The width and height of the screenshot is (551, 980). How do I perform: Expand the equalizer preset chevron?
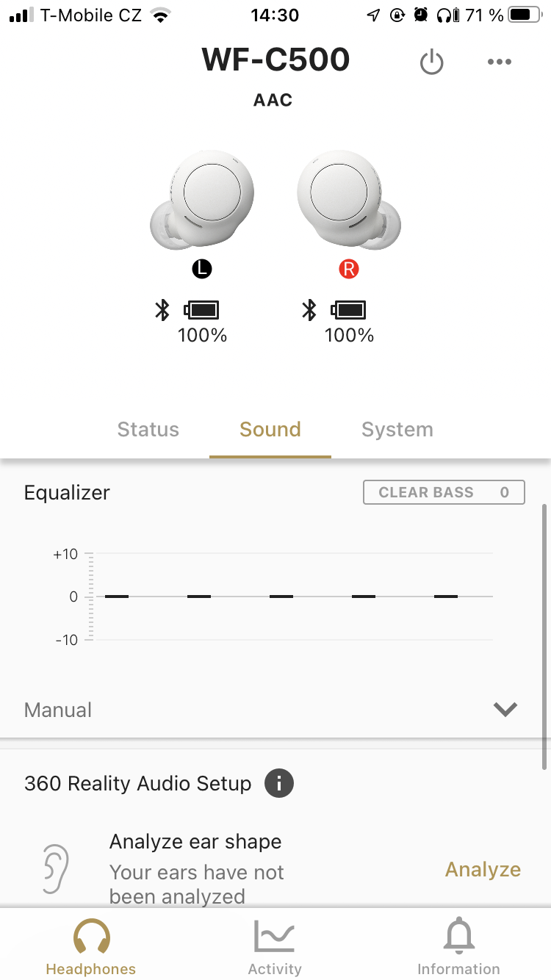point(505,710)
